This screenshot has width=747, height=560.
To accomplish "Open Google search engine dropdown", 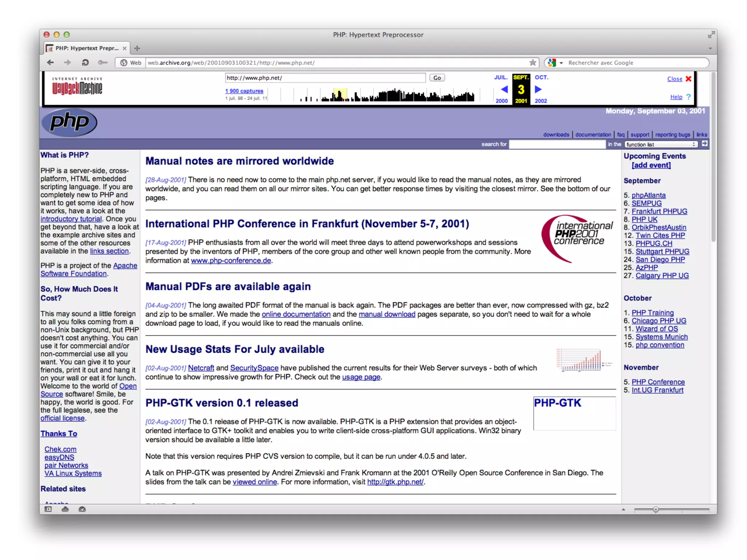I will tap(561, 63).
